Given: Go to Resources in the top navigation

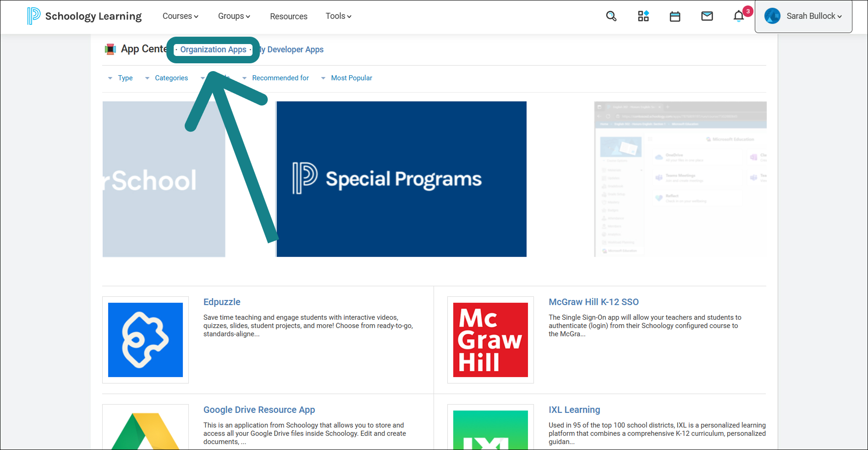Looking at the screenshot, I should (289, 17).
